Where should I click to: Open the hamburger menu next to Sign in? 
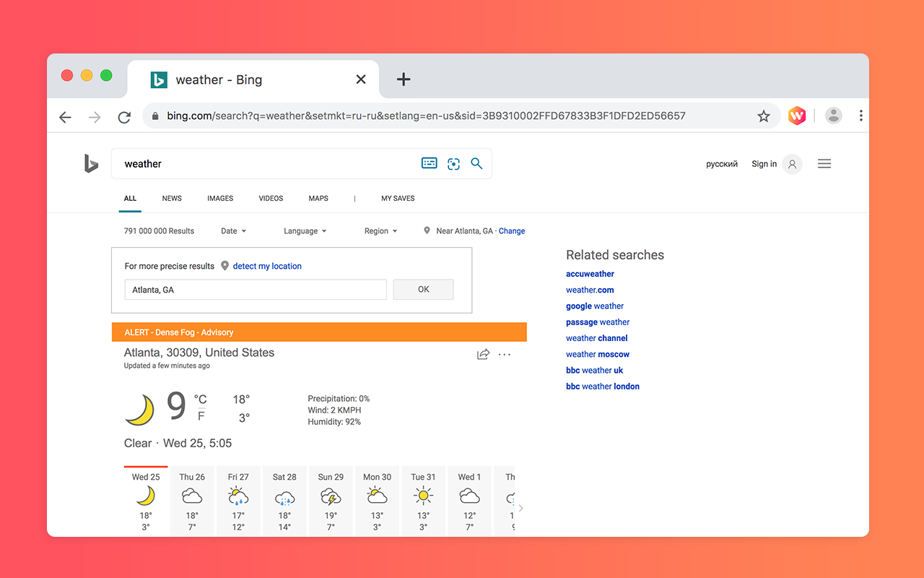click(x=824, y=163)
